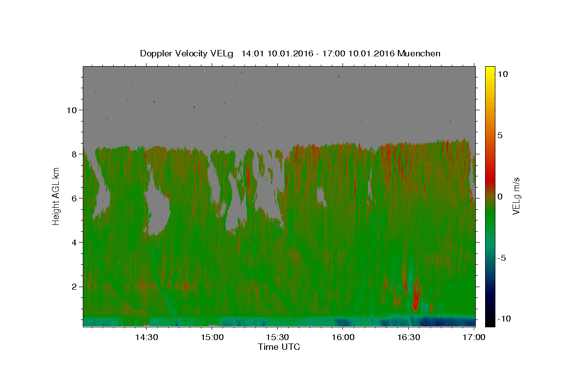Click the 15:00 time axis label
The height and width of the screenshot is (392, 588).
pyautogui.click(x=212, y=337)
